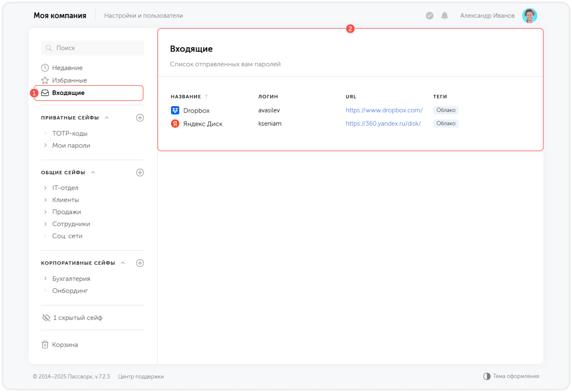Open the dropbox.com URL link
This screenshot has width=572, height=392.
coord(384,110)
